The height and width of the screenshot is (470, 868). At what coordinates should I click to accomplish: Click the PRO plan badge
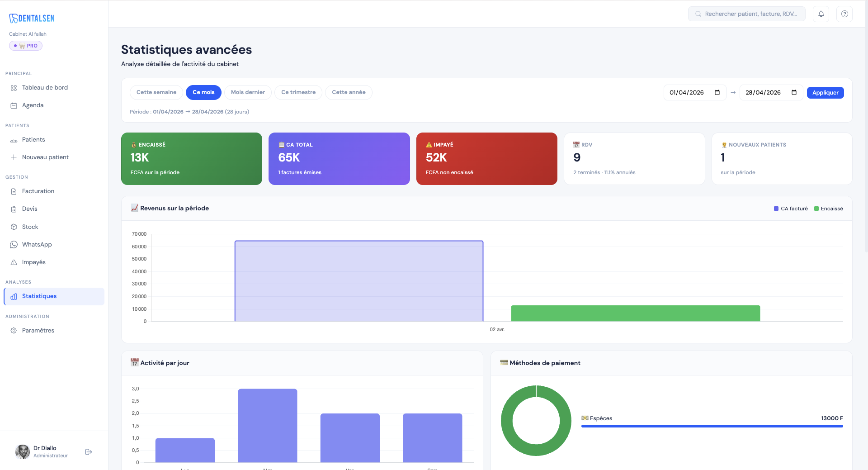coord(26,46)
